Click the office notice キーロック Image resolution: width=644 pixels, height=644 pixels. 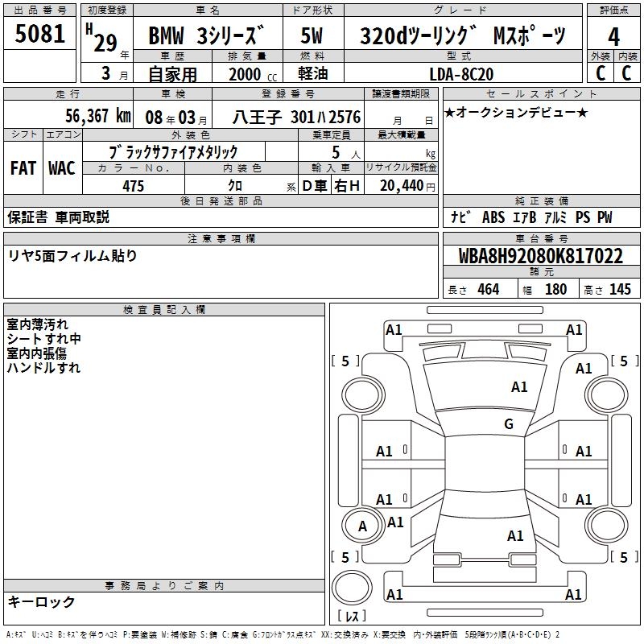pyautogui.click(x=42, y=602)
